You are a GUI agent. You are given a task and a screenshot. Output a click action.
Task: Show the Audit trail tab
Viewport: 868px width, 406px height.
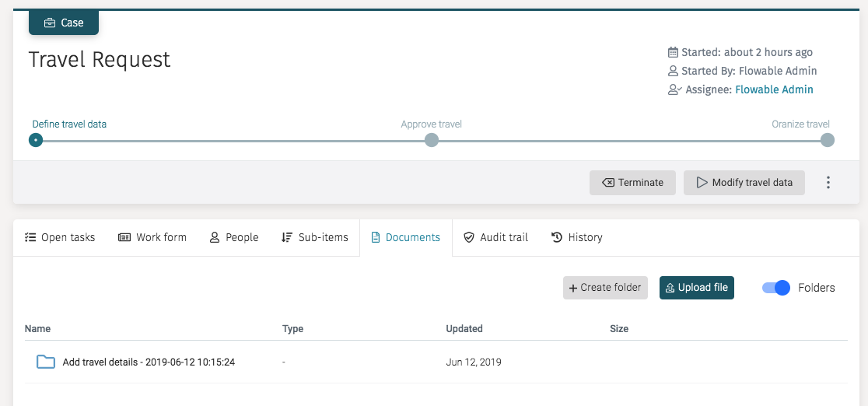(495, 237)
